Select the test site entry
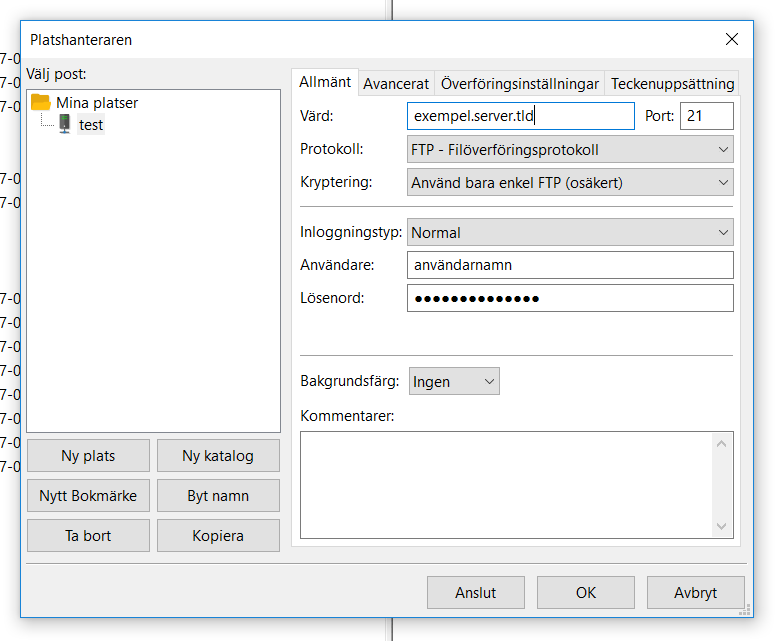 (91, 125)
